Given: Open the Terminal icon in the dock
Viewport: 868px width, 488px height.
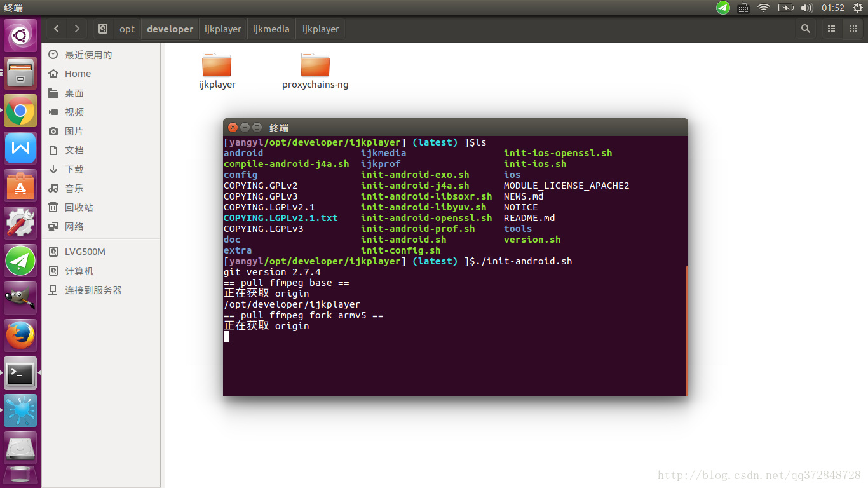Looking at the screenshot, I should coord(21,374).
